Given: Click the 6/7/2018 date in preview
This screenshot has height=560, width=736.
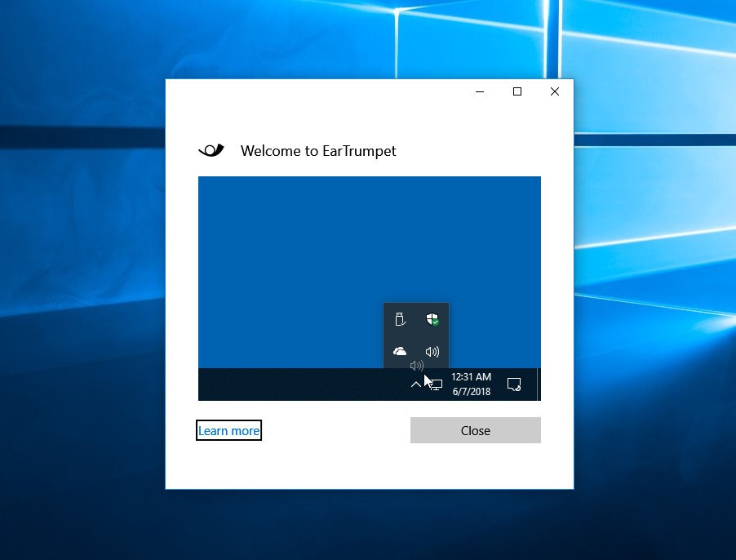Looking at the screenshot, I should [x=472, y=392].
